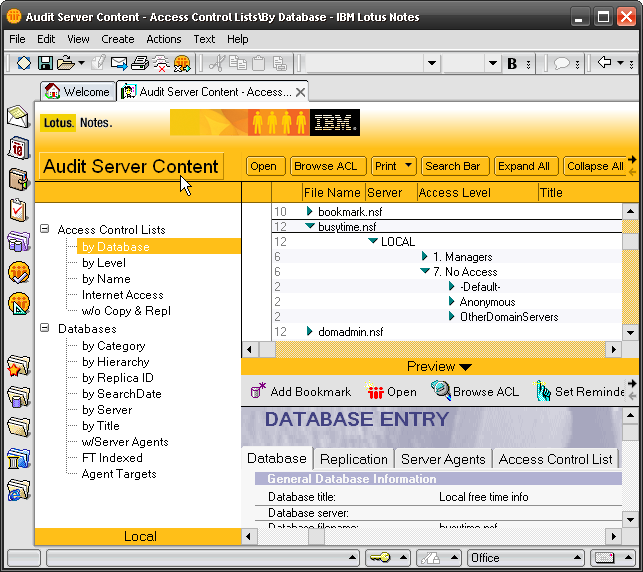The width and height of the screenshot is (643, 572).
Task: Open Favorite Bookmarks star folder icon
Action: point(18,365)
